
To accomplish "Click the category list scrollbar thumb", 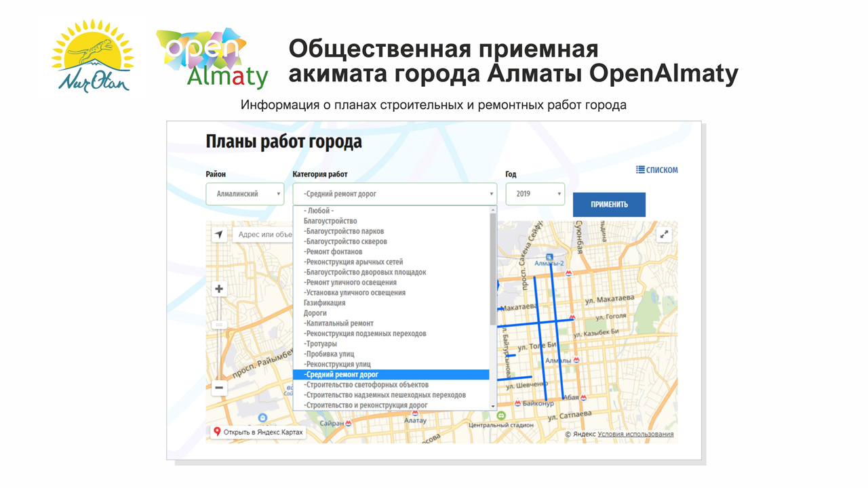I will point(493,269).
